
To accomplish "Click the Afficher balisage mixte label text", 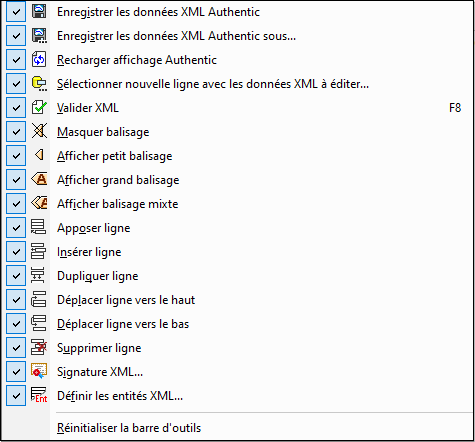I will pos(118,204).
